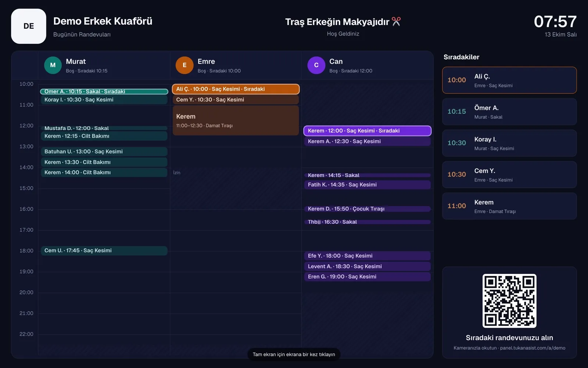Open Kerem 13:30 Cilt Bakımı appointment

click(104, 162)
